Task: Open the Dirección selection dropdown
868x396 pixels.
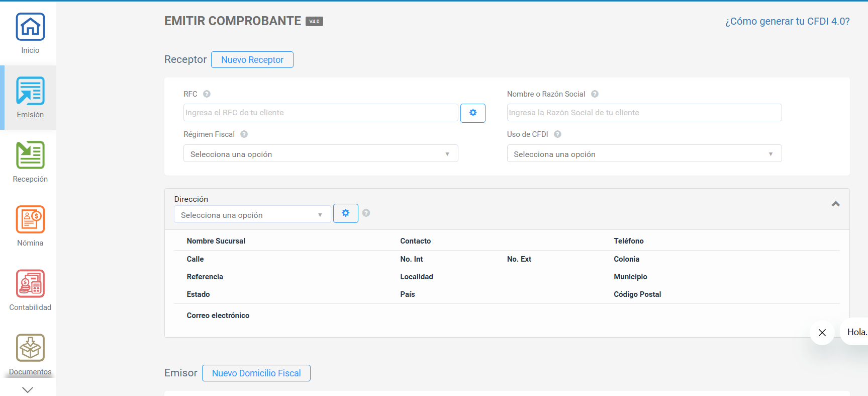Action: (x=252, y=214)
